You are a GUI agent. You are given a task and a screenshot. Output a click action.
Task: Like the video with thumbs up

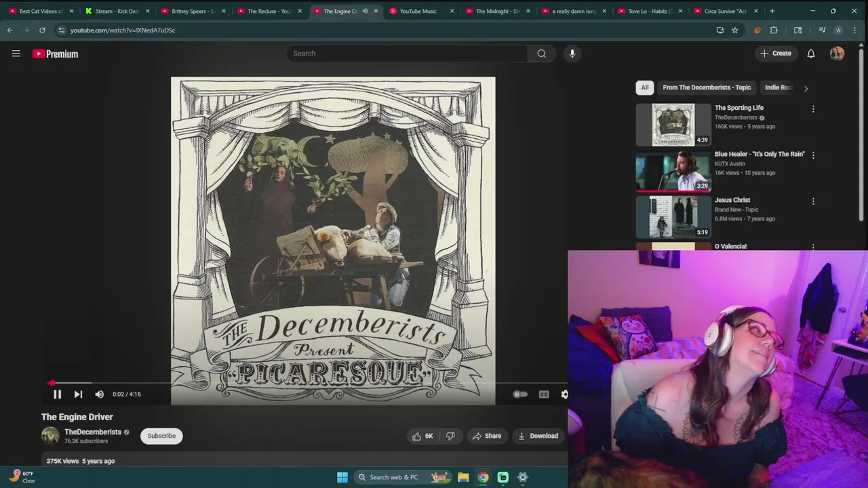point(422,436)
